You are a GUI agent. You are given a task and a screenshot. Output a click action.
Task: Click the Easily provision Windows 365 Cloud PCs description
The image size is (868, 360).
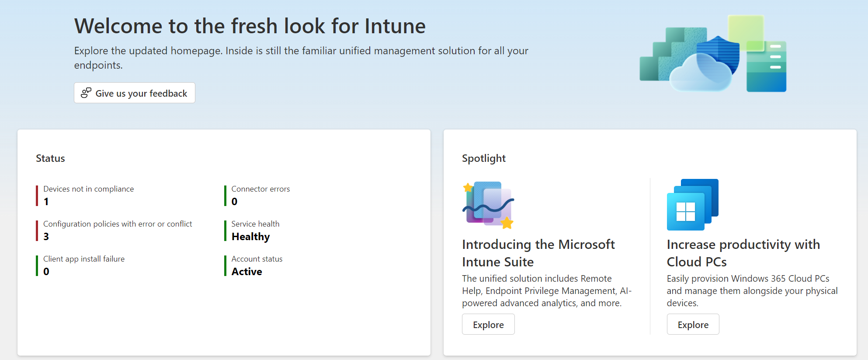pyautogui.click(x=752, y=291)
